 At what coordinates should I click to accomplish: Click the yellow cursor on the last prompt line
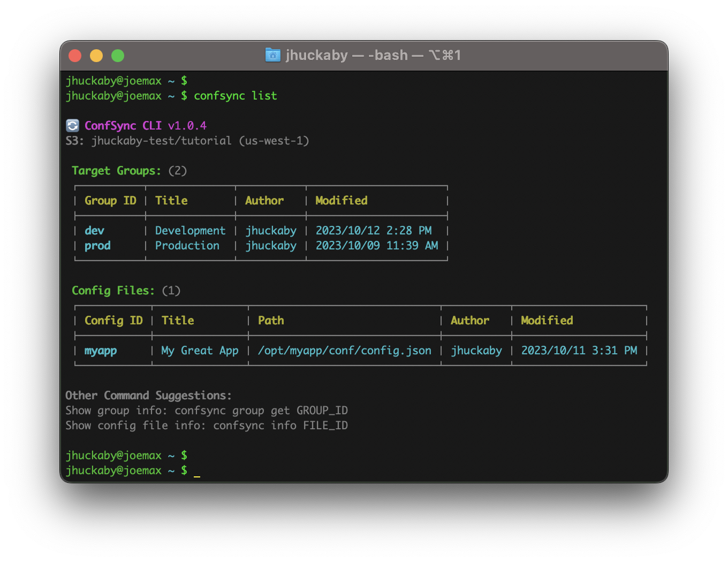[197, 476]
